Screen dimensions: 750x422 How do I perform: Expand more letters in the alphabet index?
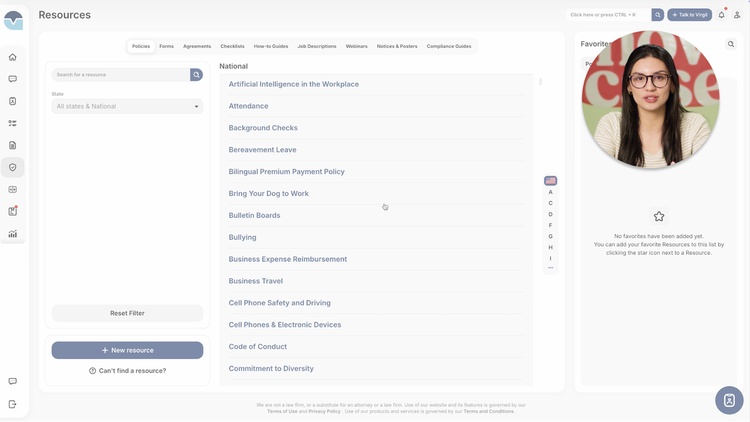pos(551,268)
